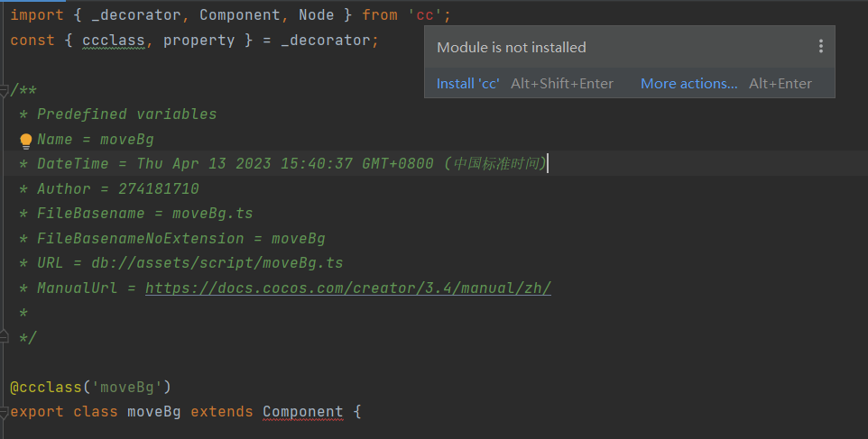Click underlined ccclass in the const line
The image size is (868, 439).
[114, 41]
